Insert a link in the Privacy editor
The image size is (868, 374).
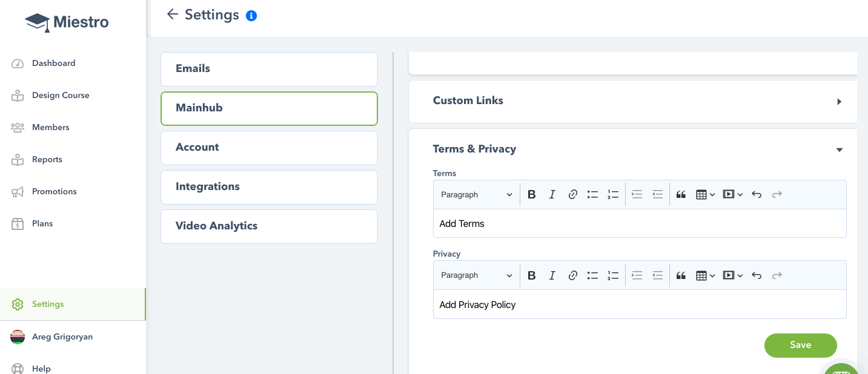tap(573, 275)
